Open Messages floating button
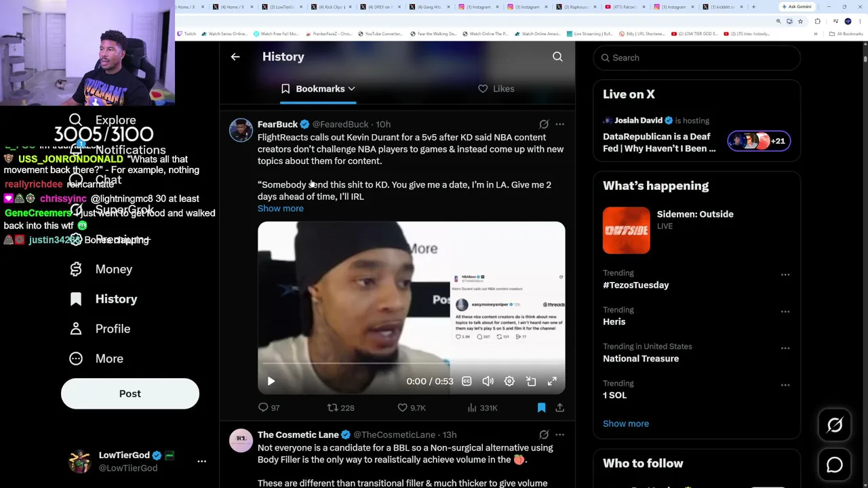 coord(835,465)
